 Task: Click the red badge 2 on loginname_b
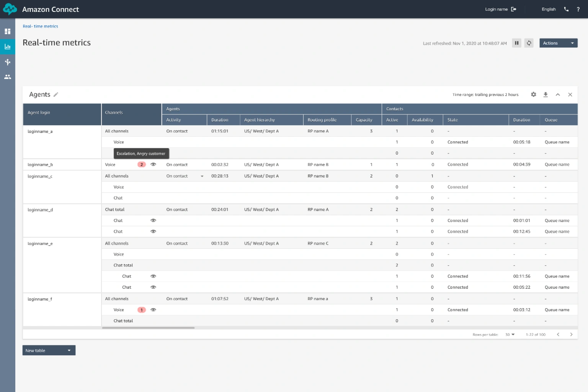142,165
